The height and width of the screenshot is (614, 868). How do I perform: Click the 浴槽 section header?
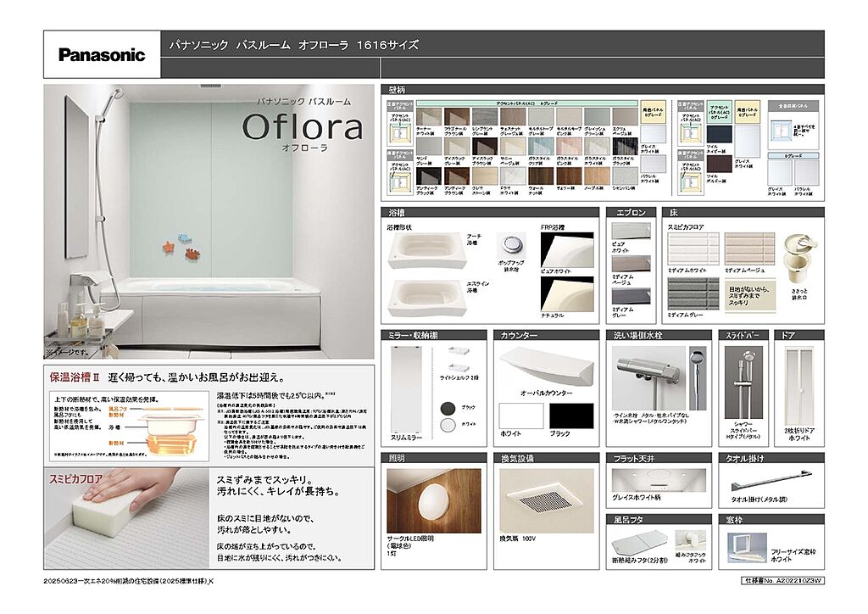(x=490, y=213)
